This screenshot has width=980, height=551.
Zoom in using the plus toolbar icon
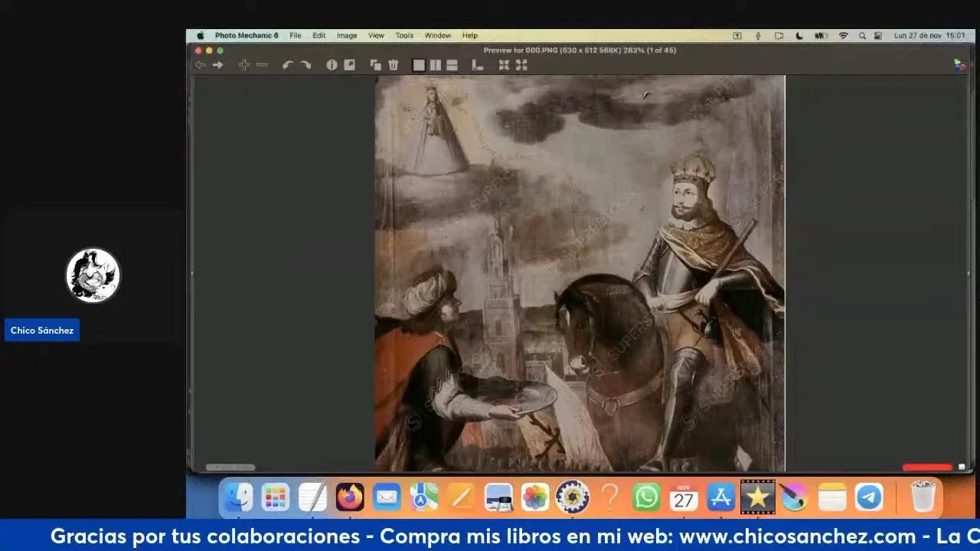[x=243, y=65]
